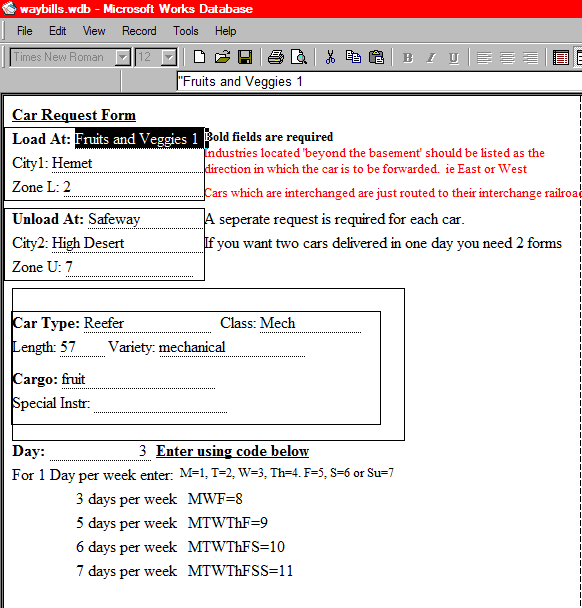582x608 pixels.
Task: Click the 'MTWThFS=10' code text
Action: click(236, 547)
